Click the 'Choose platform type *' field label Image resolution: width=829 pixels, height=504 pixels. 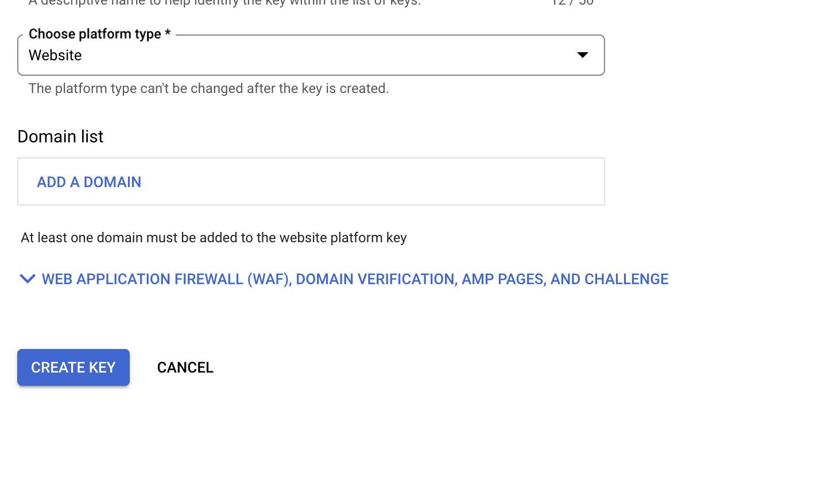click(x=95, y=34)
